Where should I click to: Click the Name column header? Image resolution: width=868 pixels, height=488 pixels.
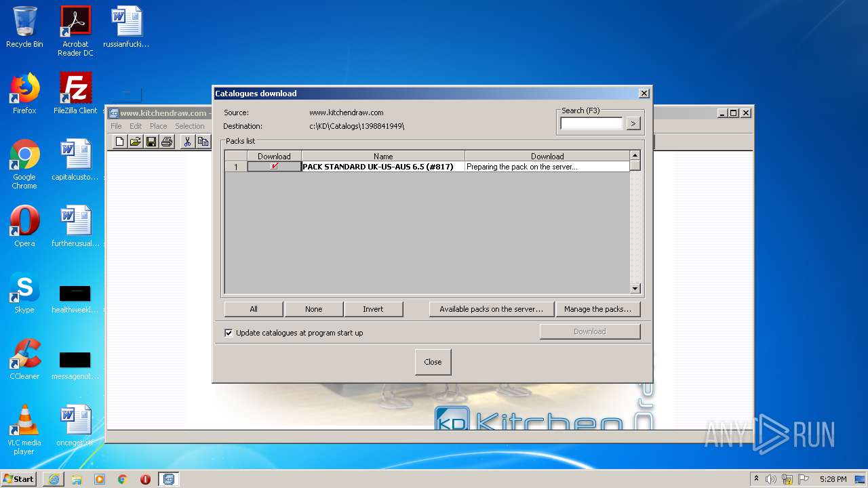383,156
